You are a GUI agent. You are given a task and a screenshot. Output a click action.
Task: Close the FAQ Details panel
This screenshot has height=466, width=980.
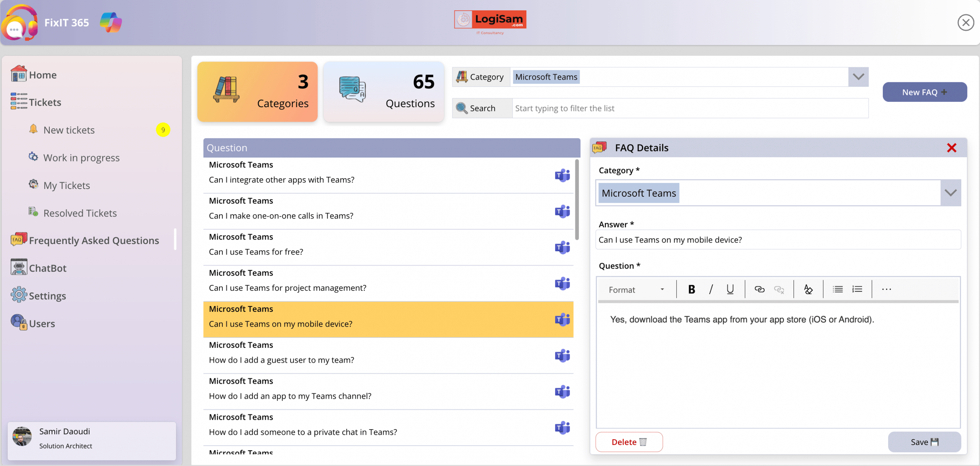(951, 148)
